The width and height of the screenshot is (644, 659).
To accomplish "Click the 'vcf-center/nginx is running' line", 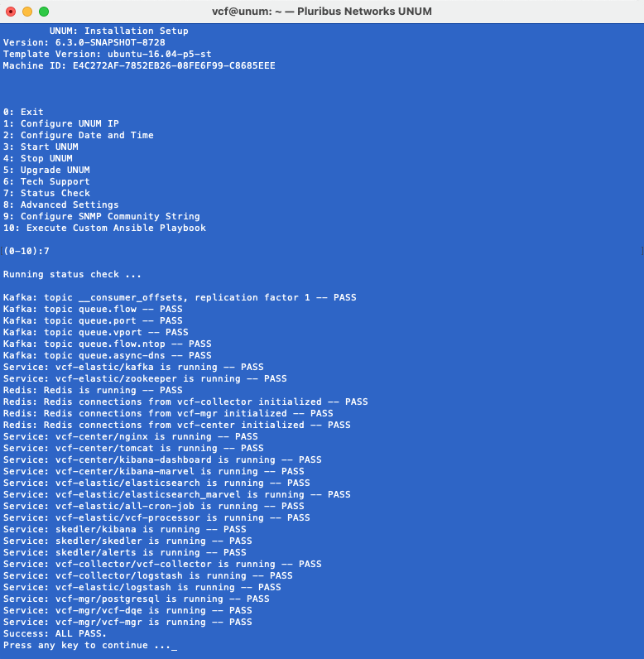I will tap(130, 436).
